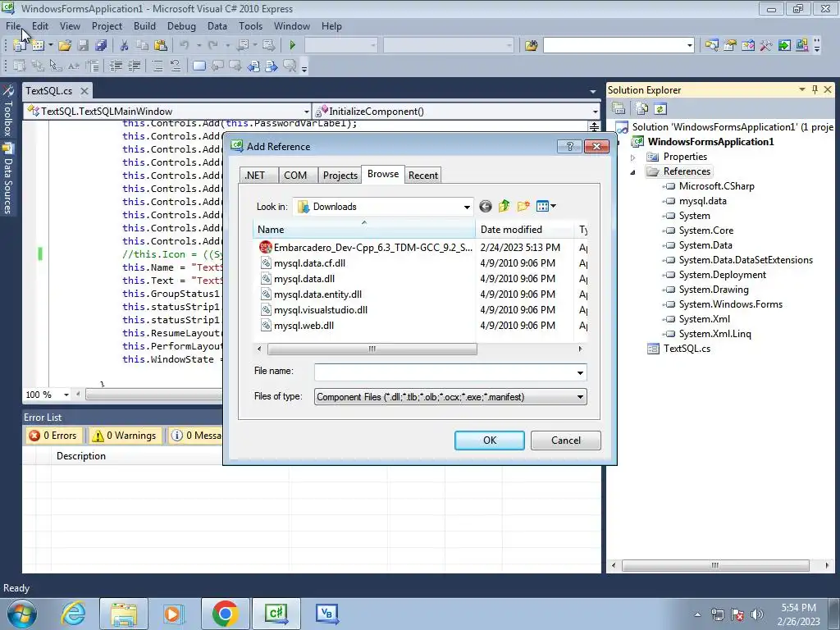Toggle a bookmark with the toolbar icon
The height and width of the screenshot is (630, 840).
point(199,66)
